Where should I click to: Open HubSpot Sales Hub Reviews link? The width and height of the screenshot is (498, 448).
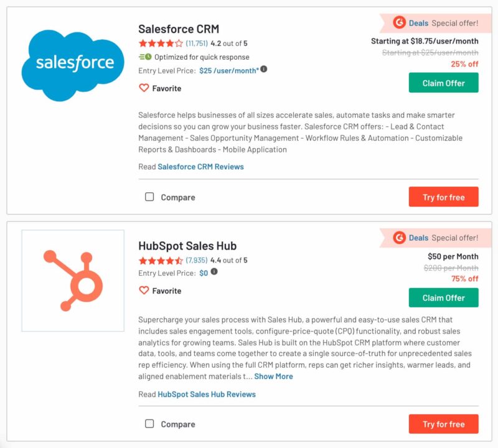click(207, 394)
